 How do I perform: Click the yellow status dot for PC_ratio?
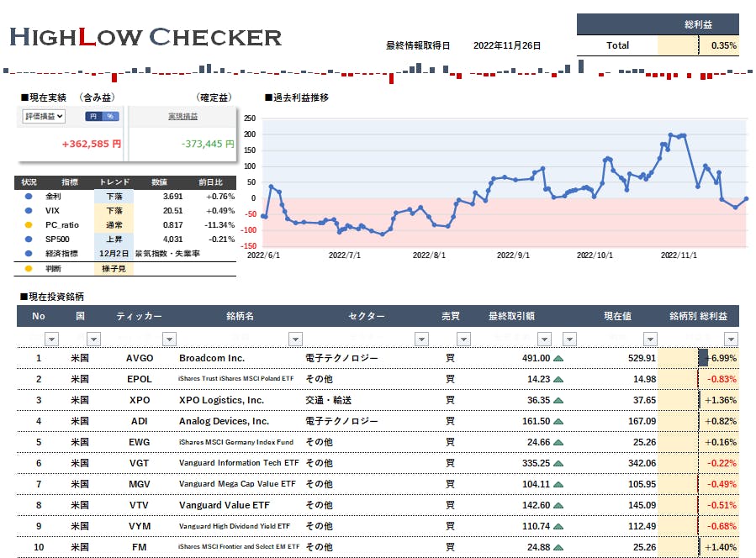29,224
